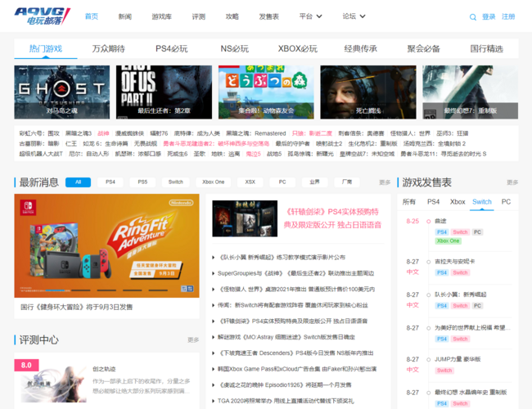Screen dimensions: 532x409
Task: Select PC in release table tabs
Action: pos(506,202)
